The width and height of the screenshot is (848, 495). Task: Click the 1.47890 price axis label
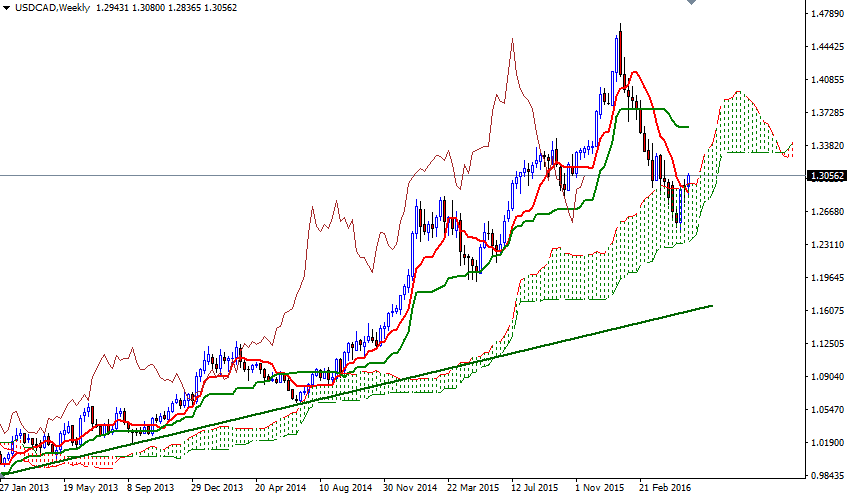click(826, 14)
